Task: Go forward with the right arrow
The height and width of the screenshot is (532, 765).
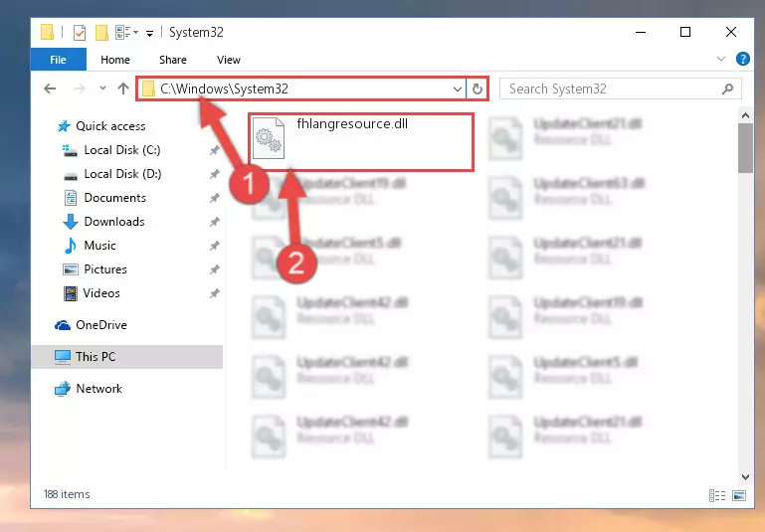Action: pyautogui.click(x=79, y=89)
